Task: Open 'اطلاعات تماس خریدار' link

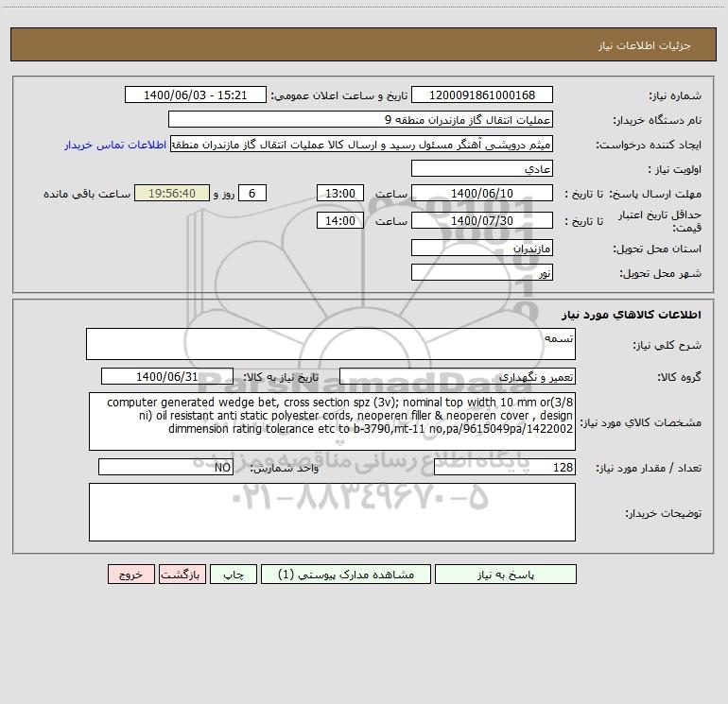Action: coord(114,145)
